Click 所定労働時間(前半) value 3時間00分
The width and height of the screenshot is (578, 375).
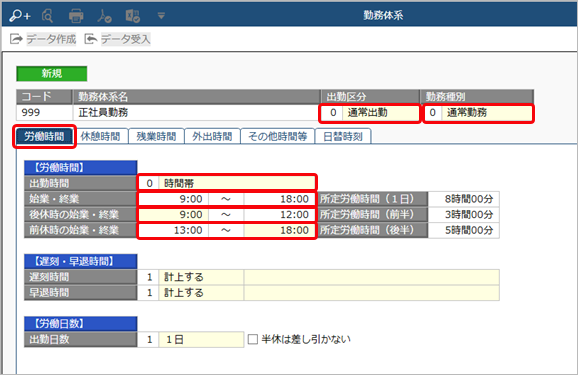pyautogui.click(x=464, y=215)
